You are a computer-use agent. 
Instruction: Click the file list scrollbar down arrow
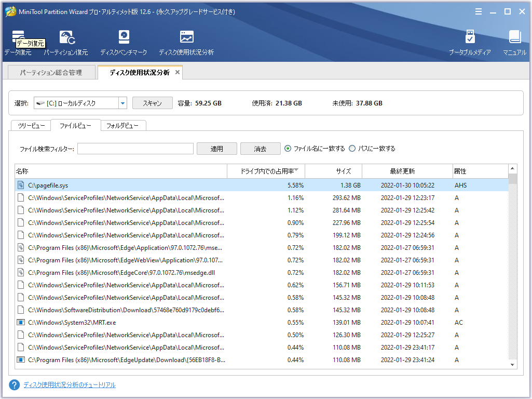tap(513, 365)
